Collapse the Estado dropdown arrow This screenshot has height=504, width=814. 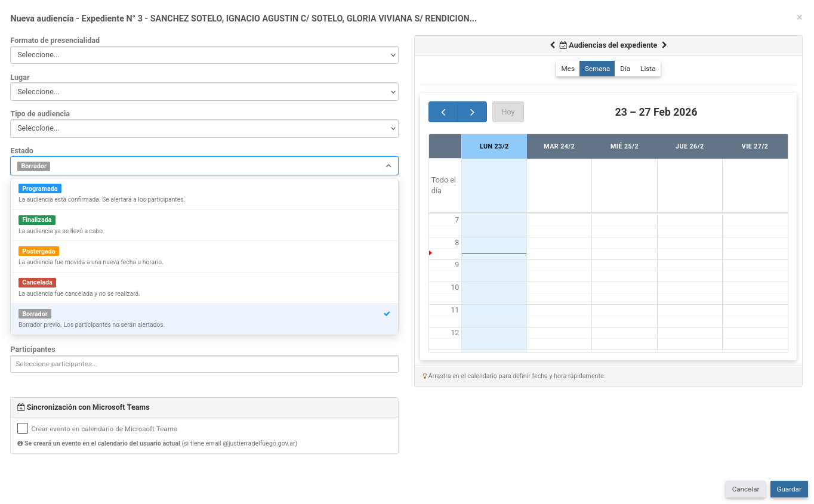pyautogui.click(x=388, y=166)
